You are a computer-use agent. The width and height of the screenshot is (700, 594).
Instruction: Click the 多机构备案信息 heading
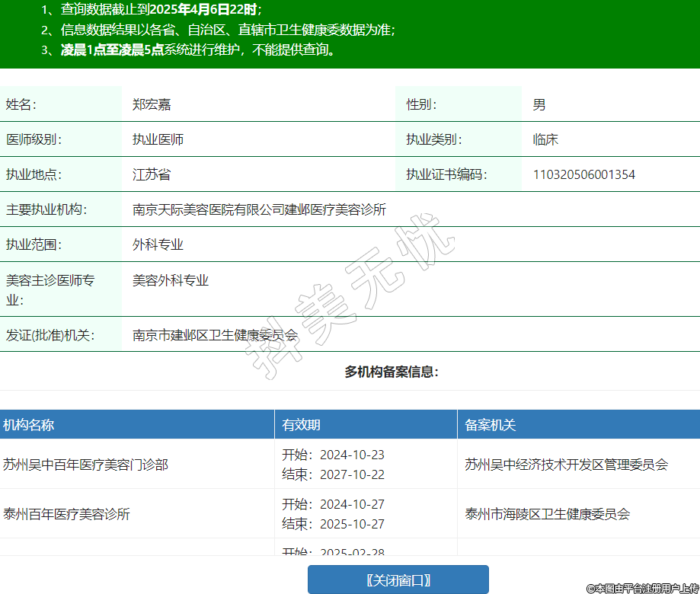tap(391, 372)
